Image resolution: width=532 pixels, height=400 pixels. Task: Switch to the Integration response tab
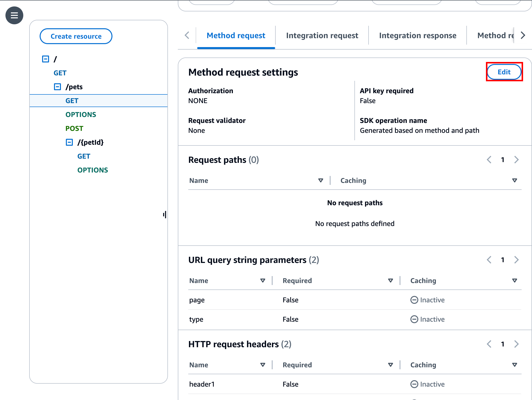[418, 35]
